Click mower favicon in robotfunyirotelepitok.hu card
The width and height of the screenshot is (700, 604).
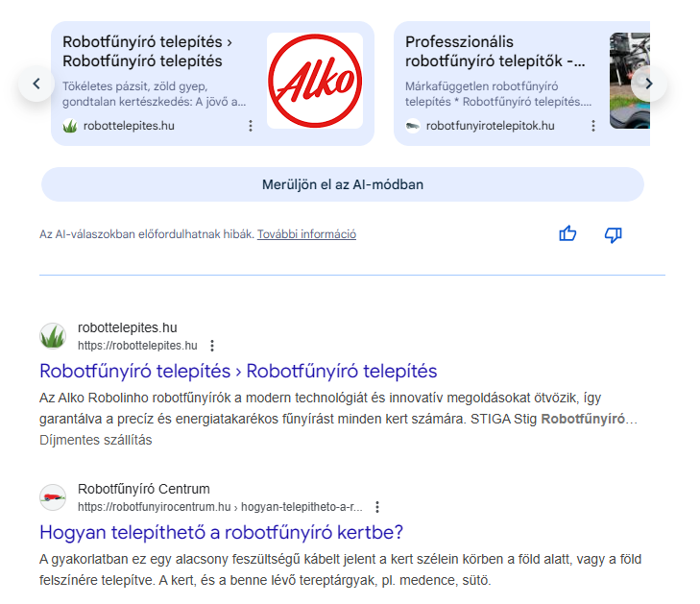[x=413, y=126]
